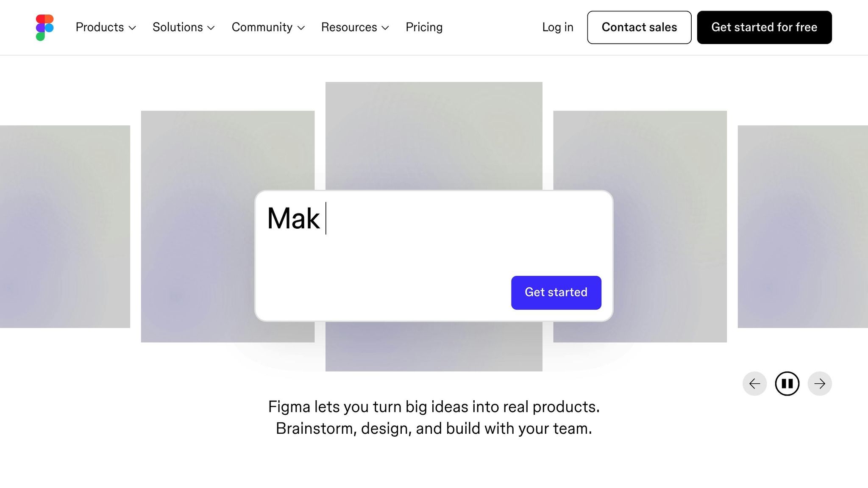Open the Pricing page
868x488 pixels.
coord(424,28)
